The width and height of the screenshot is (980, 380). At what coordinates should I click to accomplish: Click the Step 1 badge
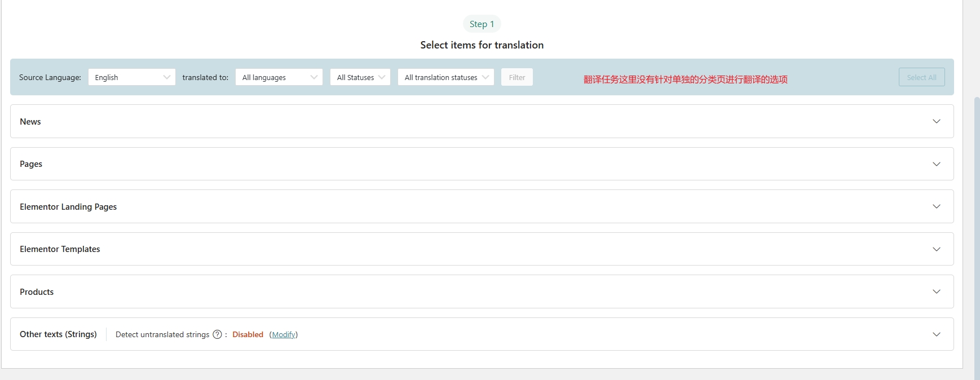pos(482,24)
